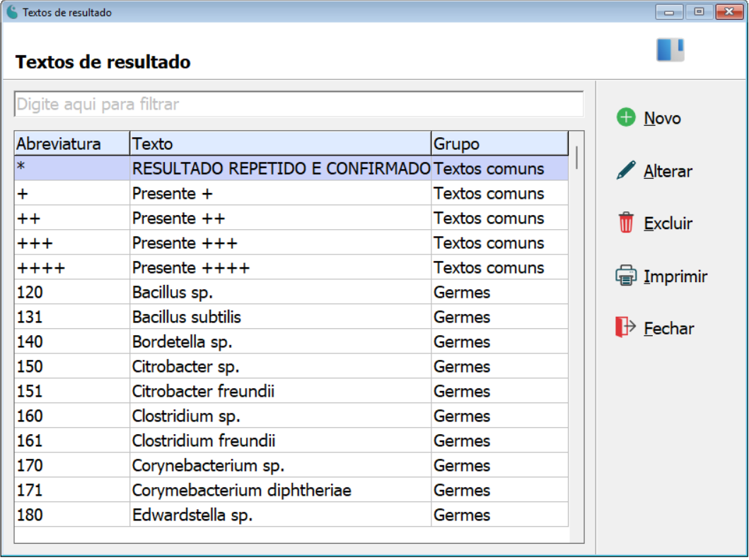Click abbreviation cell '180'

(x=71, y=515)
